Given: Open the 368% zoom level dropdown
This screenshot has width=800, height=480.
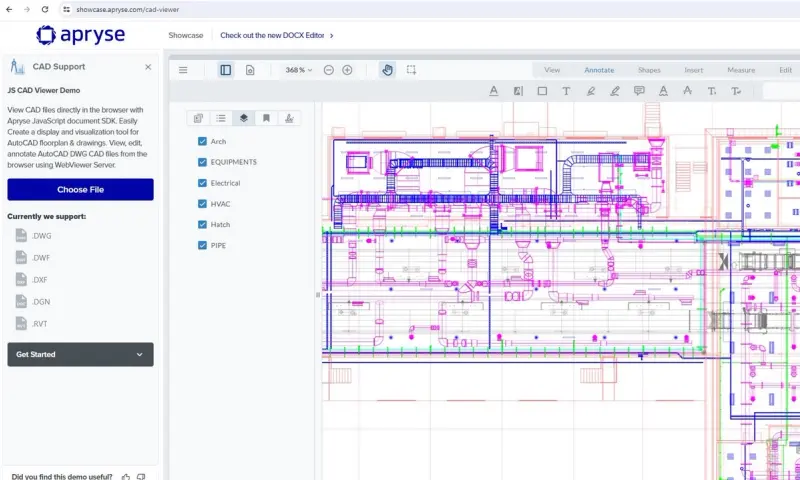Looking at the screenshot, I should pos(299,70).
